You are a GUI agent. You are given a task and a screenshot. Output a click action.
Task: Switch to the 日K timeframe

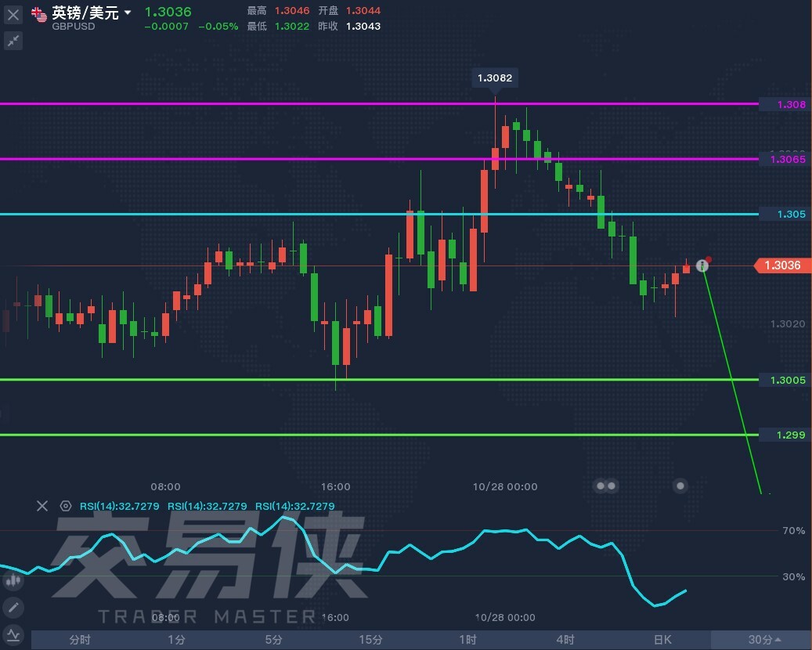(662, 640)
